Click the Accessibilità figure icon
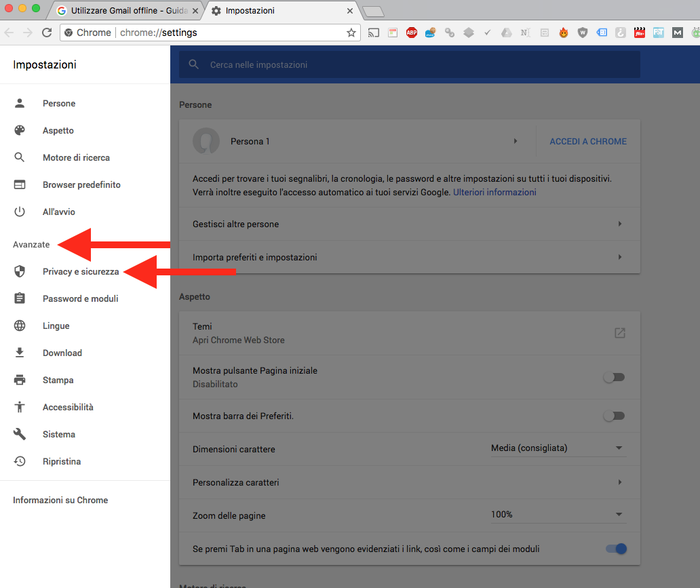Image resolution: width=700 pixels, height=588 pixels. pyautogui.click(x=20, y=407)
